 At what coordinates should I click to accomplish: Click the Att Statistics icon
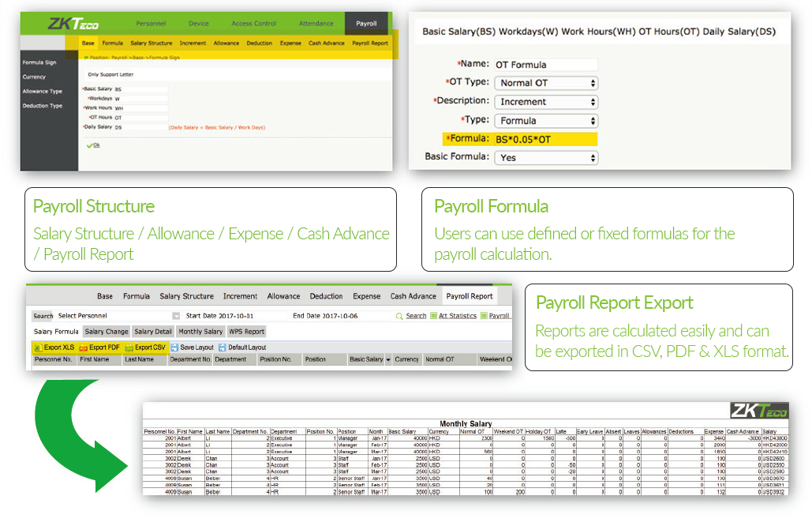tap(433, 316)
